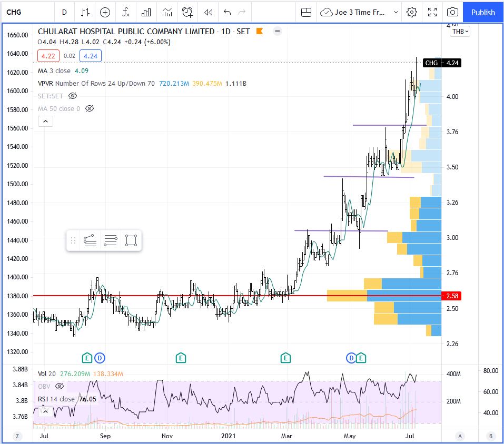Select the horizontal lines tool in floating toolbar
This screenshot has height=444, width=504.
point(111,240)
